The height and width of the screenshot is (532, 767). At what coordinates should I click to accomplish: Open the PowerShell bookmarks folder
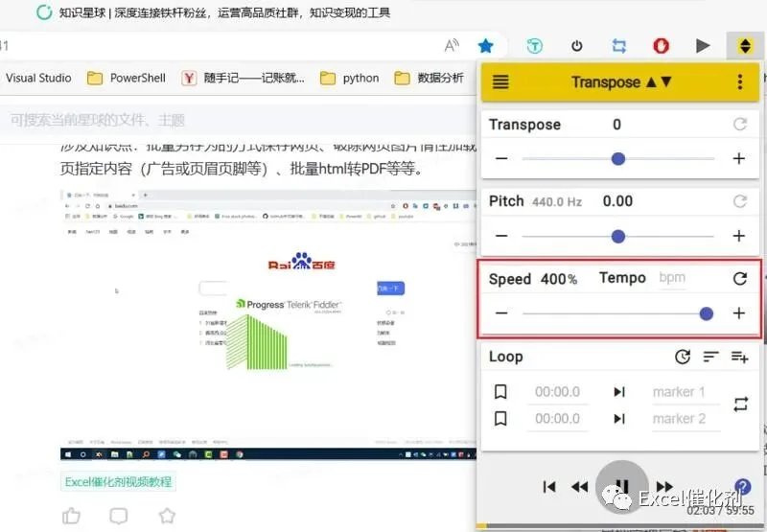[x=127, y=78]
